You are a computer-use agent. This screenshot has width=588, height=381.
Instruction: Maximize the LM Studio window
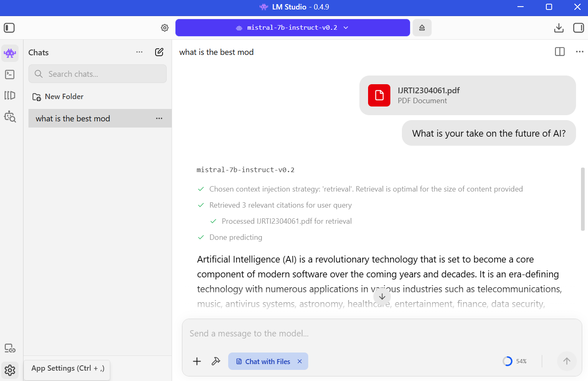tap(549, 7)
